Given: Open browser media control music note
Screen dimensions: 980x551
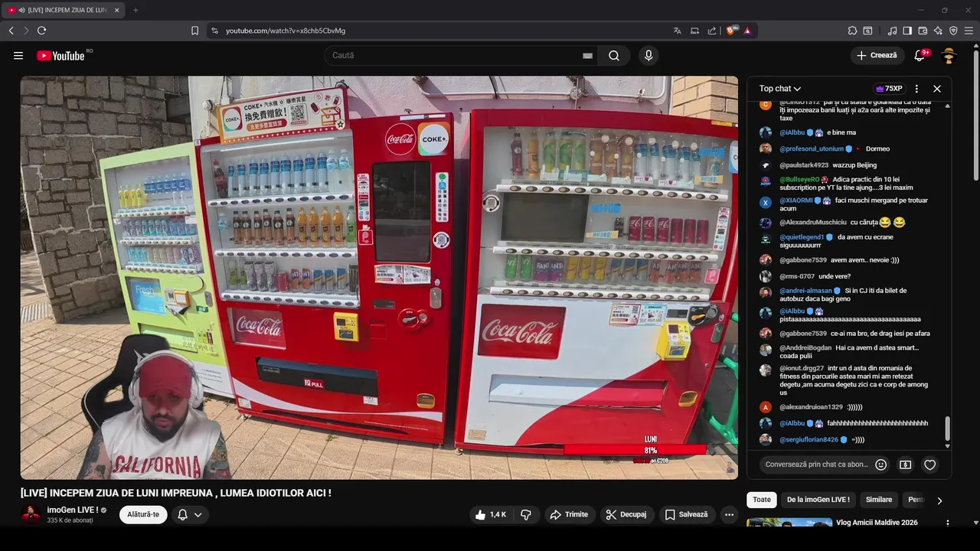Looking at the screenshot, I should point(892,31).
